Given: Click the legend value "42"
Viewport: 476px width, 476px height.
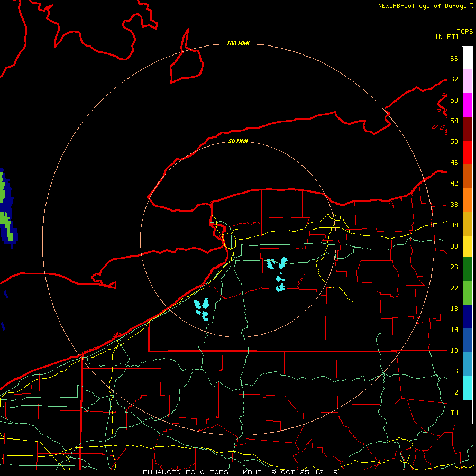Looking at the screenshot, I should click(454, 184).
